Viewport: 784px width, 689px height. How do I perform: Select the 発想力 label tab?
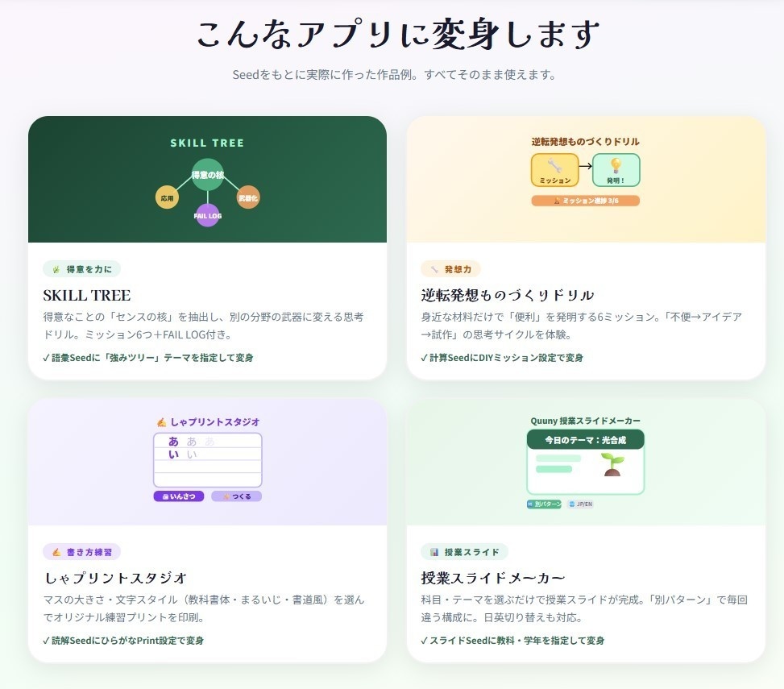click(450, 268)
